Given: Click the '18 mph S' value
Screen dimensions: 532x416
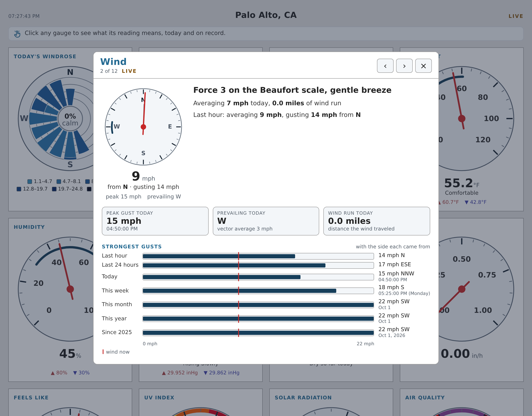Looking at the screenshot, I should pos(391,287).
